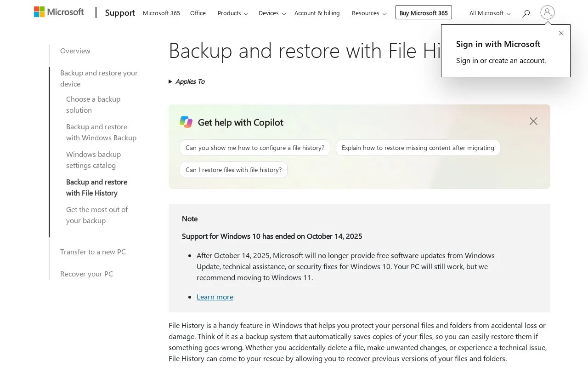Close the Sign in with Microsoft popup

point(561,33)
